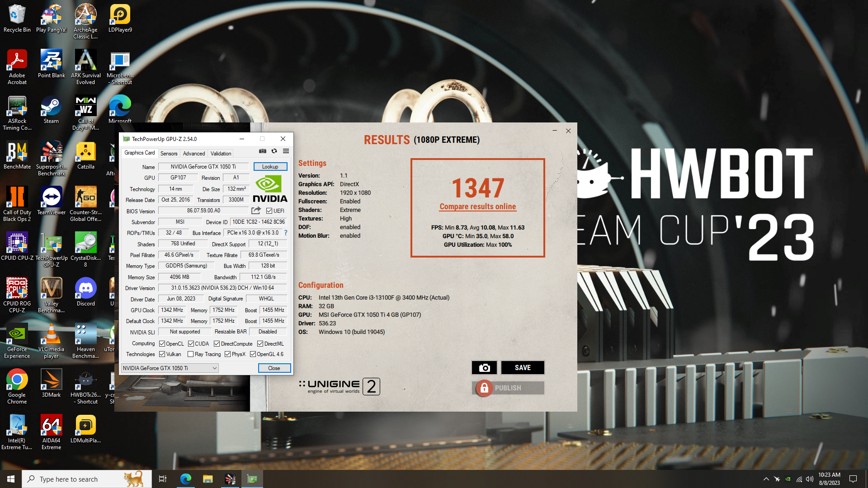Open the Steam desktop shortcut
Screen dimensions: 868x488
tap(51, 110)
